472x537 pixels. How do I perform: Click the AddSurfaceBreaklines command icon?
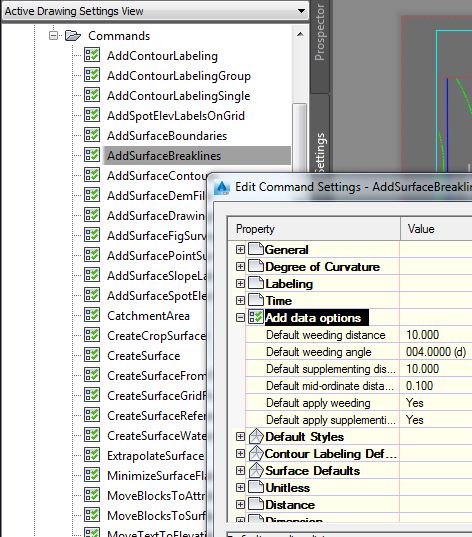92,155
